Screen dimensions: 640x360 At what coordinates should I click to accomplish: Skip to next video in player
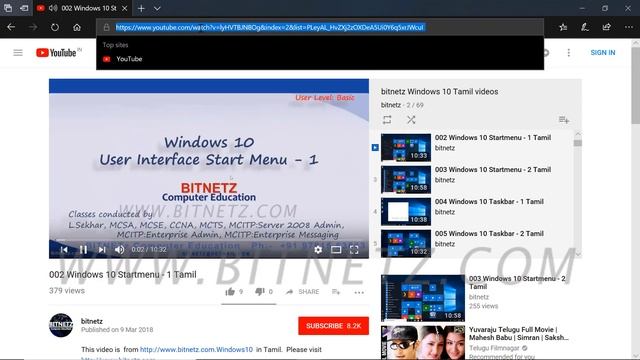click(x=102, y=249)
